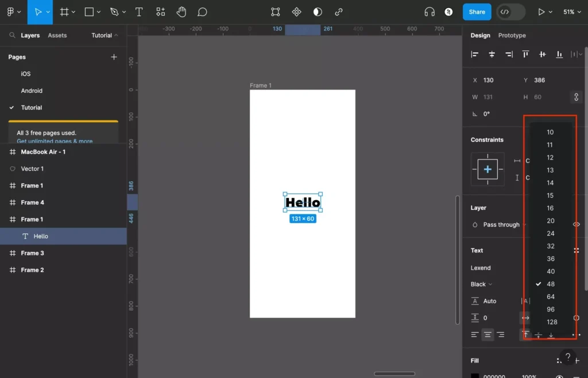Image resolution: width=588 pixels, height=378 pixels.
Task: Click the user avatar icon
Action: tap(448, 12)
